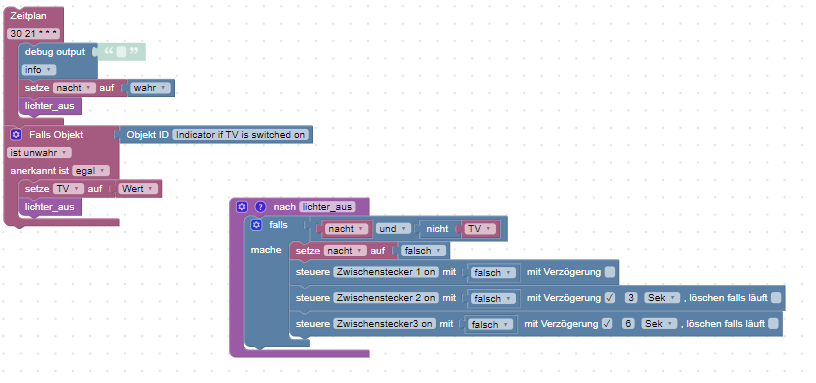Viewport: 816px width, 383px height.
Task: Select lichter_aus call in Zeitplan block
Action: [x=50, y=106]
